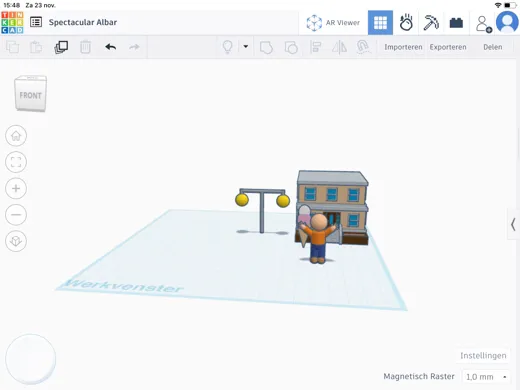Undo the last action

[110, 47]
